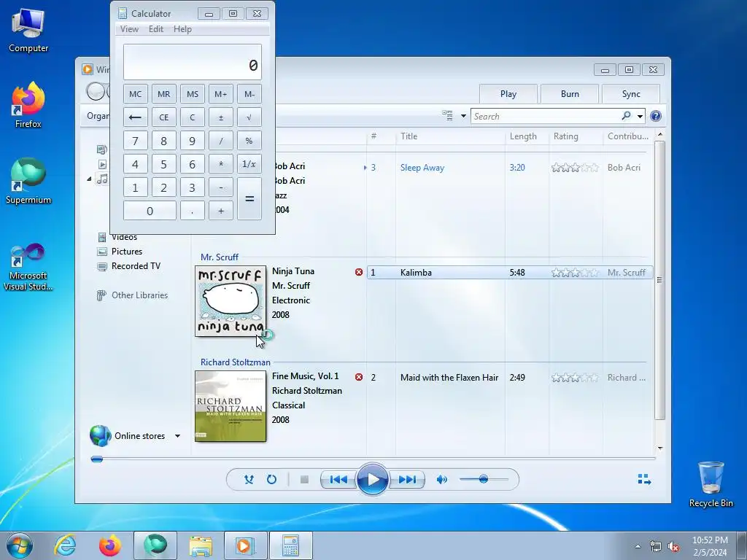Click the error icon beside track 2
Image resolution: width=747 pixels, height=560 pixels.
(x=359, y=377)
